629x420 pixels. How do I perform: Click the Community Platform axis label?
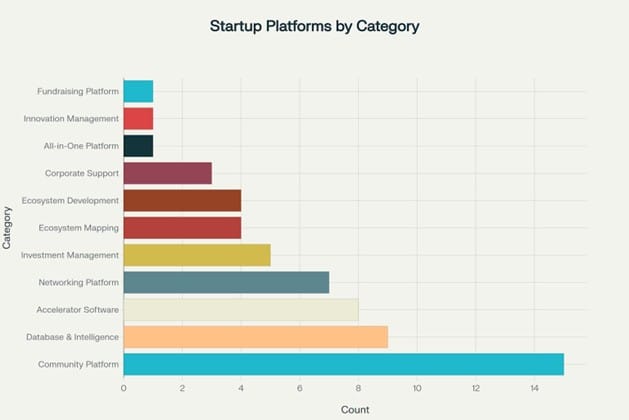(79, 364)
